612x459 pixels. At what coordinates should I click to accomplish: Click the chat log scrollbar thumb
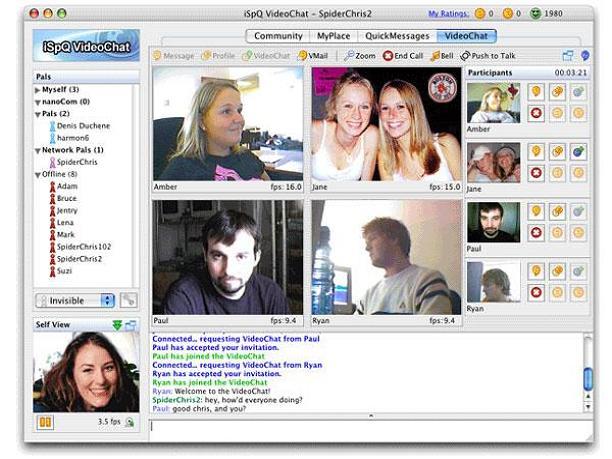[x=587, y=378]
